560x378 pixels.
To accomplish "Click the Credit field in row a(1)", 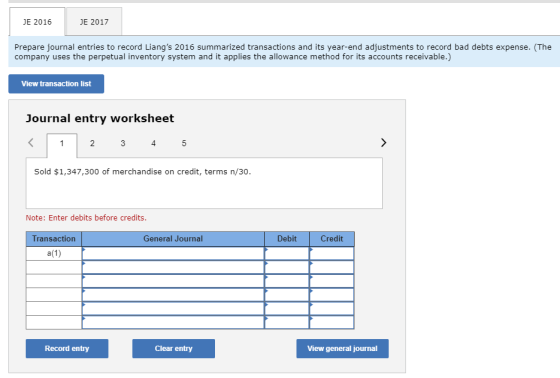I will click(332, 253).
